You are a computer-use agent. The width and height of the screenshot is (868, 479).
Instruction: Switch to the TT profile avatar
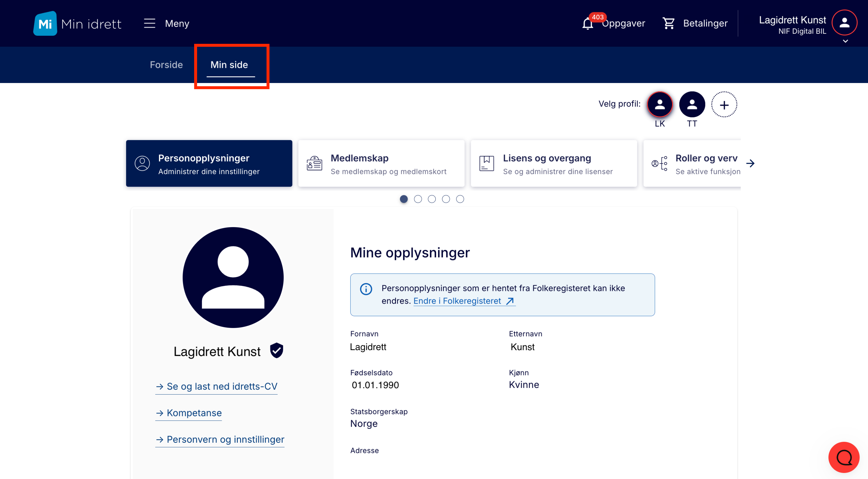pos(692,105)
